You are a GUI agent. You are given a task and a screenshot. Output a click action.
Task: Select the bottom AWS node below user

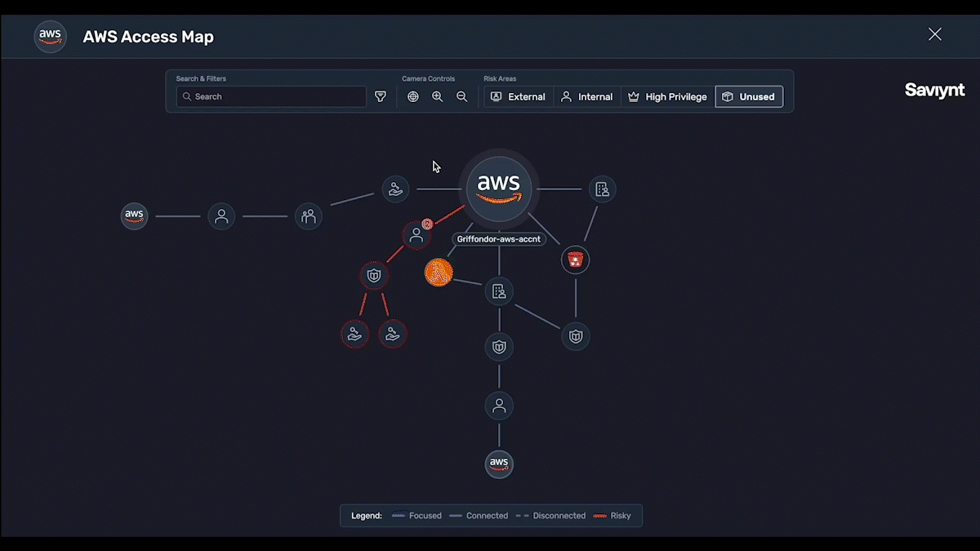(x=499, y=464)
